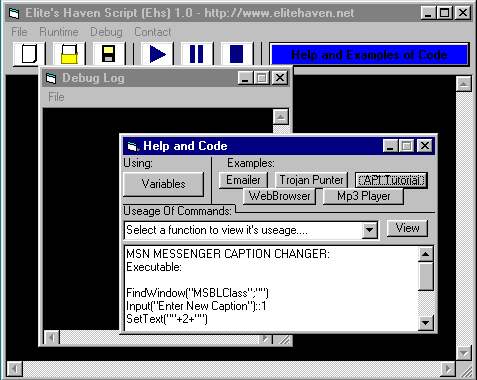Click main editor vertical scroll up arrow

click(464, 83)
